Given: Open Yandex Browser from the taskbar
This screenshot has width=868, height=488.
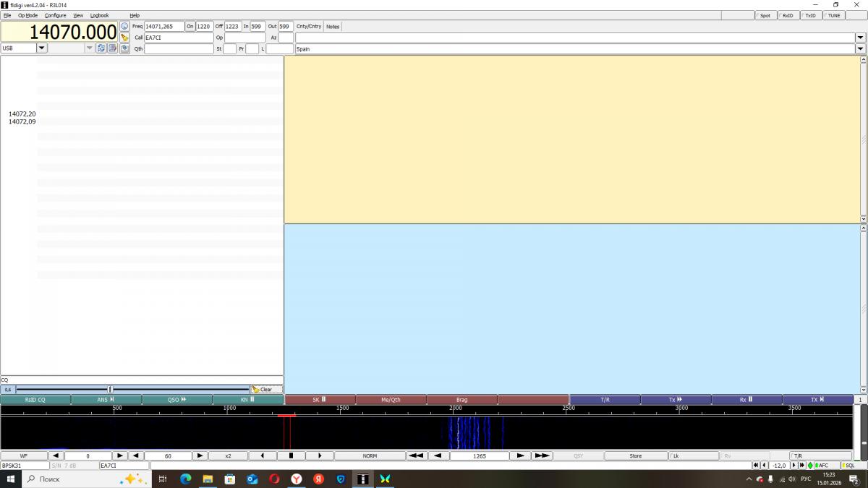Looking at the screenshot, I should 297,479.
